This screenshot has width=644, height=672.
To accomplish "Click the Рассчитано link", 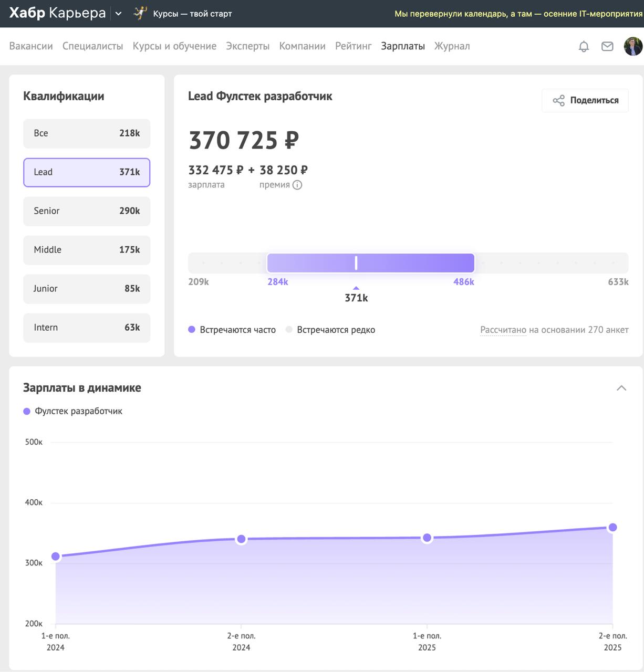I will click(503, 330).
